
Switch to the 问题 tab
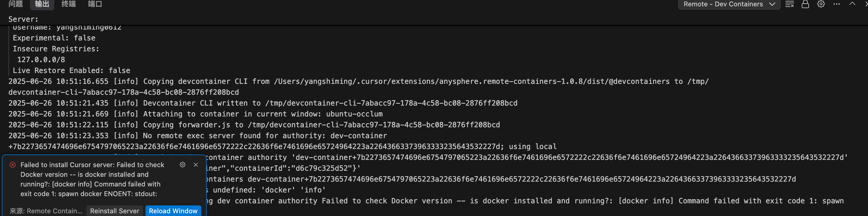pos(15,4)
